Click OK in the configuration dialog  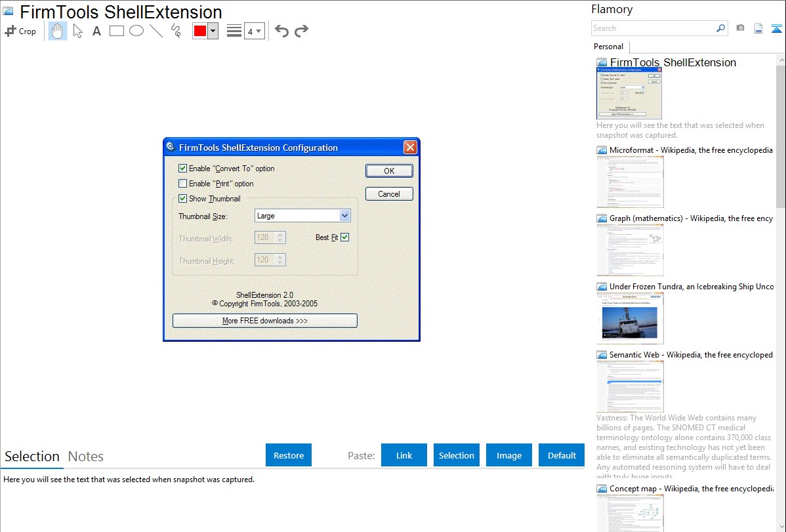point(389,171)
